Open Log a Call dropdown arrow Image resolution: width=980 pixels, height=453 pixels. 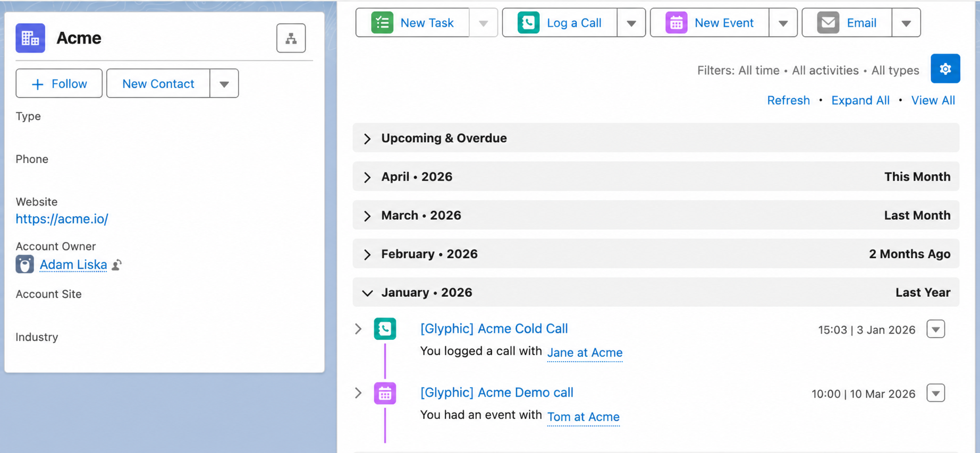[631, 23]
